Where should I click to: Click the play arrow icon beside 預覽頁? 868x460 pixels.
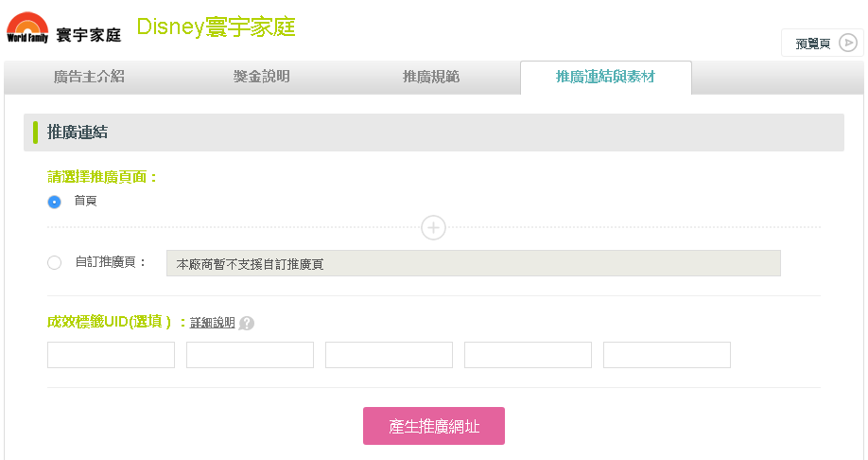pyautogui.click(x=848, y=43)
